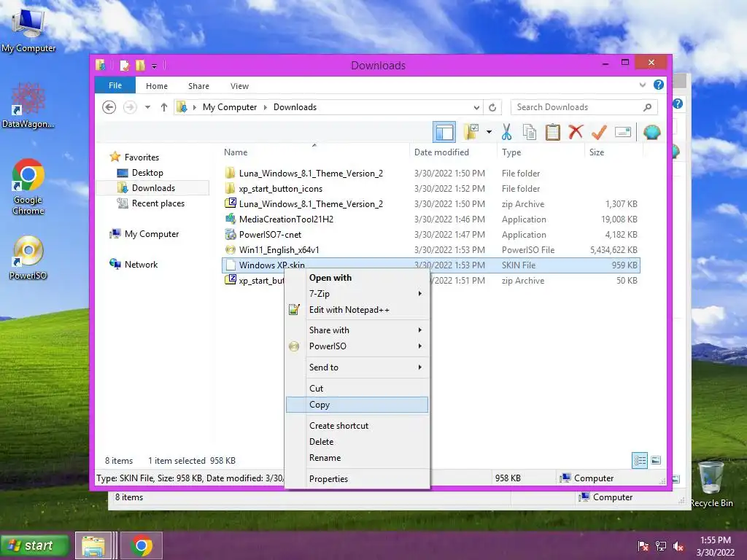Click the scissors Cut toolbar icon
Image resolution: width=747 pixels, height=560 pixels.
(x=506, y=132)
